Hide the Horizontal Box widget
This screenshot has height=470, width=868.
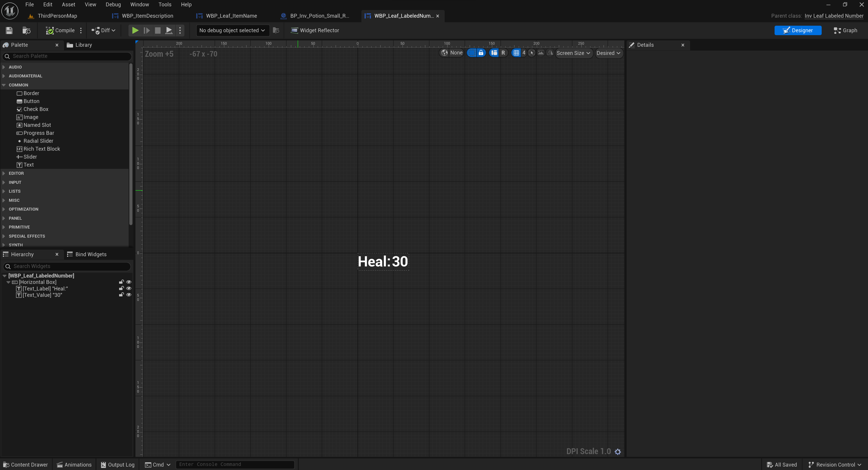click(129, 282)
